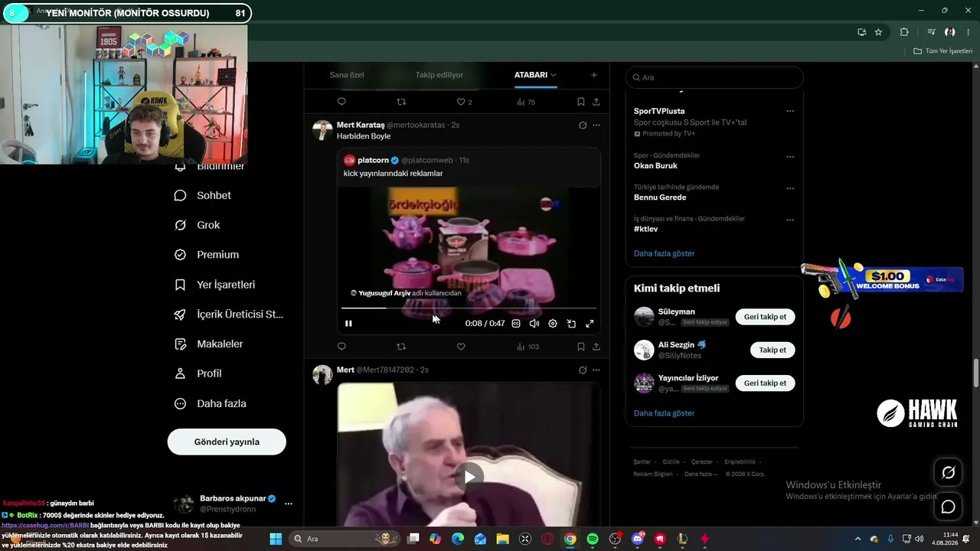Open quoted platcorn account name
This screenshot has height=551, width=980.
(x=374, y=160)
